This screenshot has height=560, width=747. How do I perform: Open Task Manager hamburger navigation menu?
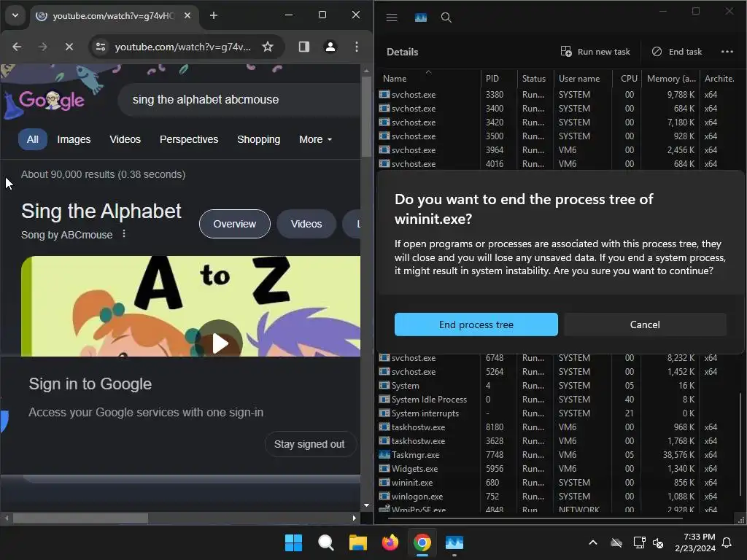point(392,17)
